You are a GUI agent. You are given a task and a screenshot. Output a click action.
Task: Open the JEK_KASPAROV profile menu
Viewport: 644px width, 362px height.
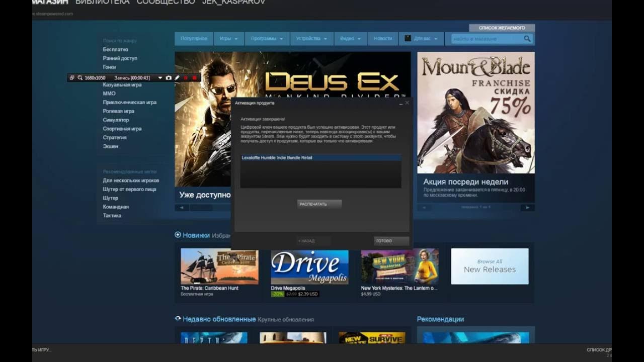coord(233,2)
